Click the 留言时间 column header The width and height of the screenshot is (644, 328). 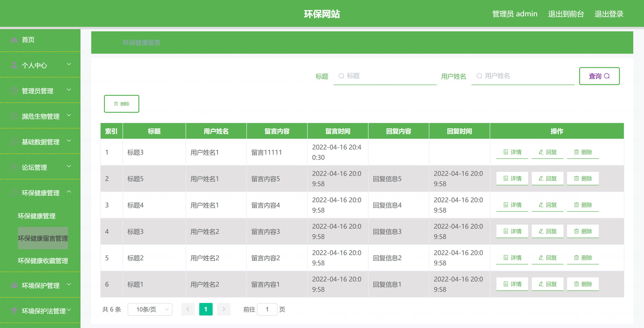(x=338, y=131)
